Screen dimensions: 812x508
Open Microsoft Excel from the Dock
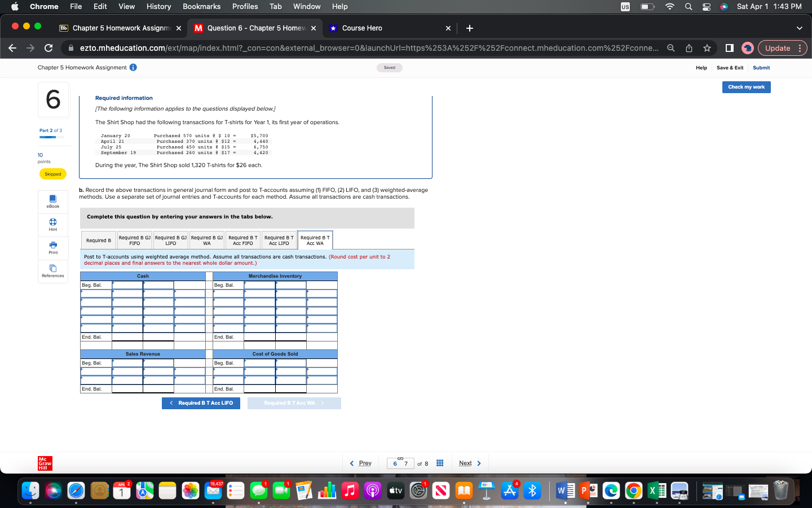[x=656, y=491]
